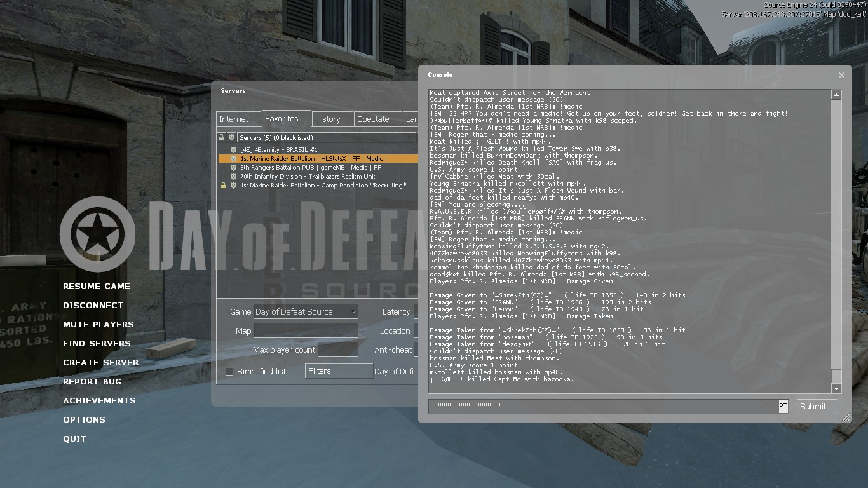
Task: Click console line 'Young Sinatra killed mkcollett with mp44.'
Action: coord(508,184)
